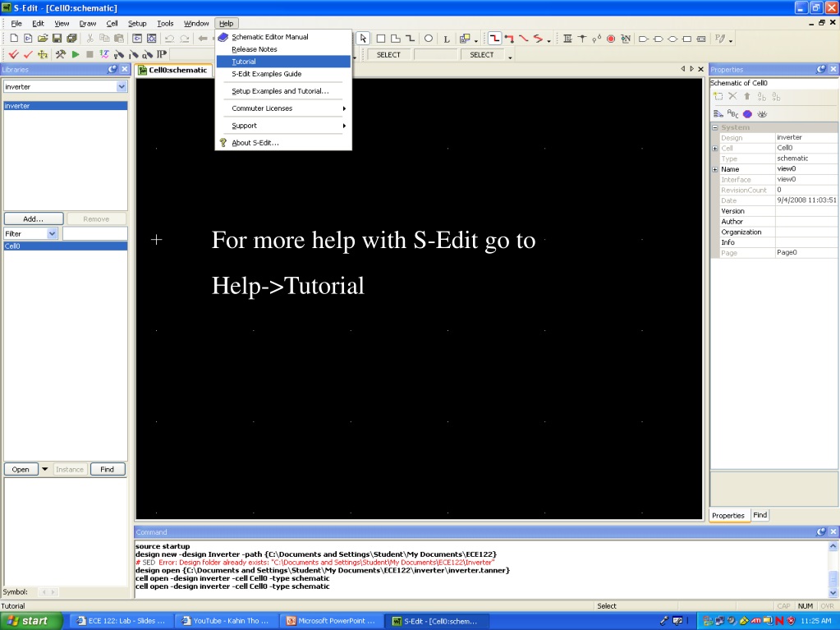840x630 pixels.
Task: Click the Open cell button
Action: pos(21,469)
